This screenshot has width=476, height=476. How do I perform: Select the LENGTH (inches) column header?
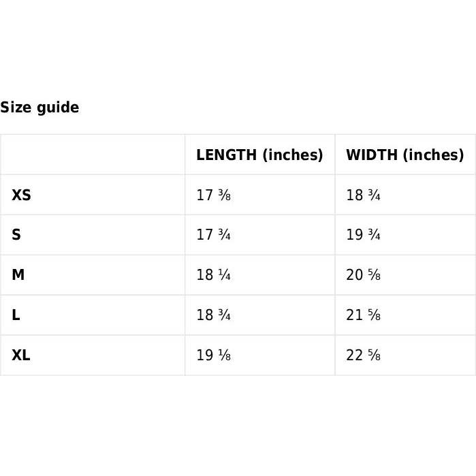tap(259, 155)
